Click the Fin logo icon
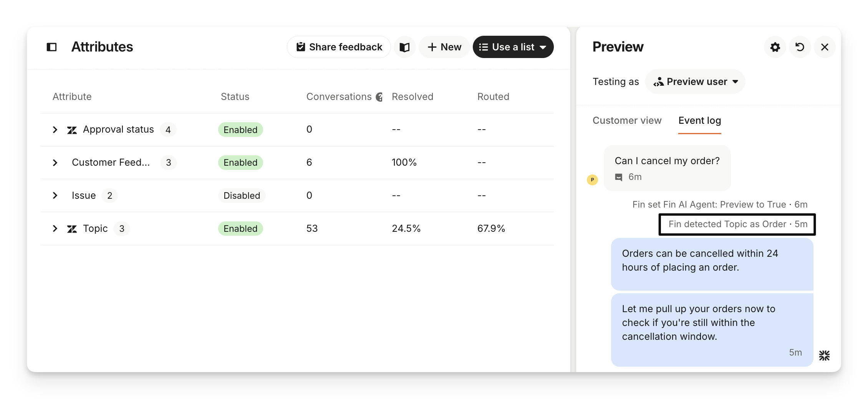This screenshot has height=399, width=868. (x=824, y=356)
